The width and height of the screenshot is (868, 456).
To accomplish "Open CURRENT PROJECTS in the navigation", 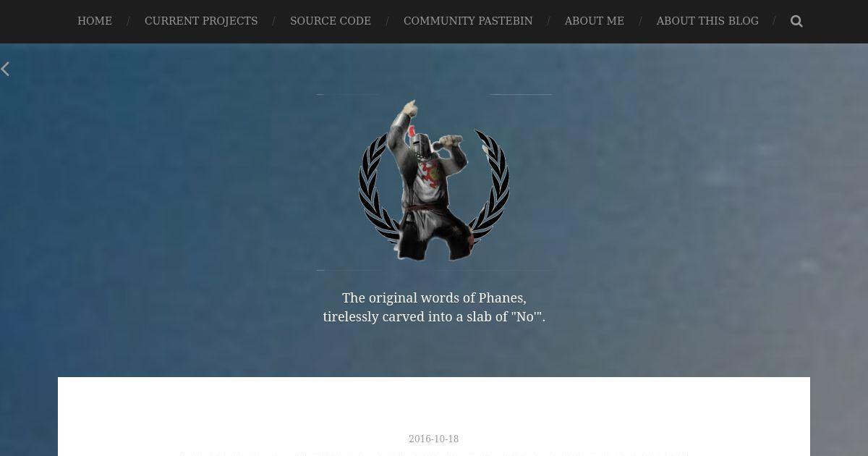I will [x=201, y=21].
